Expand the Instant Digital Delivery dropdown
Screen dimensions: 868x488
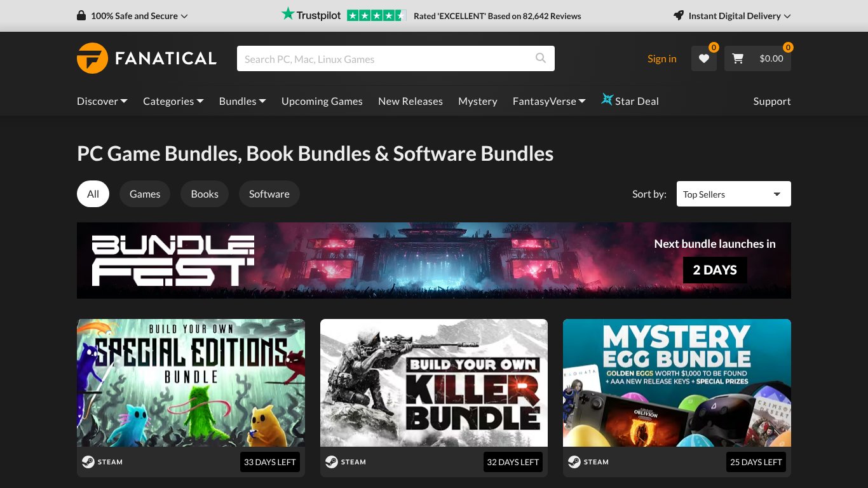pyautogui.click(x=732, y=15)
